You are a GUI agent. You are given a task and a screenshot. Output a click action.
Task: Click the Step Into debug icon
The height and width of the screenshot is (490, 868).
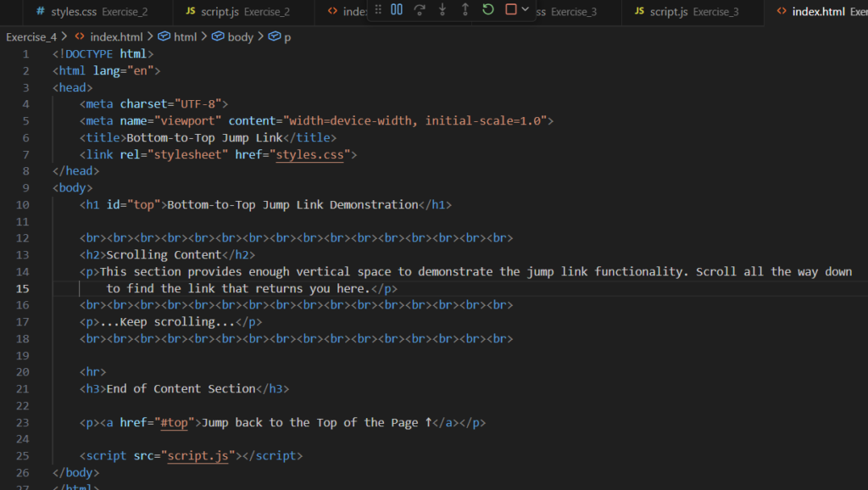pos(442,9)
